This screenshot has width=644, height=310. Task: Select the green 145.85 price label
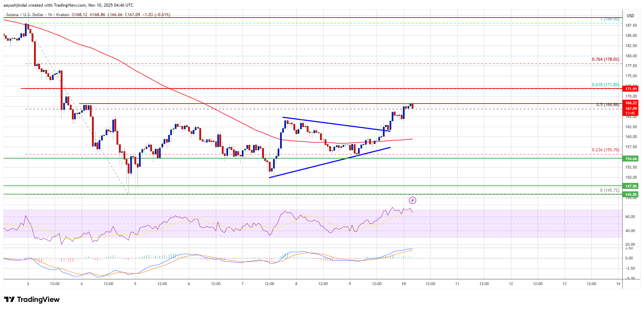[x=631, y=194]
